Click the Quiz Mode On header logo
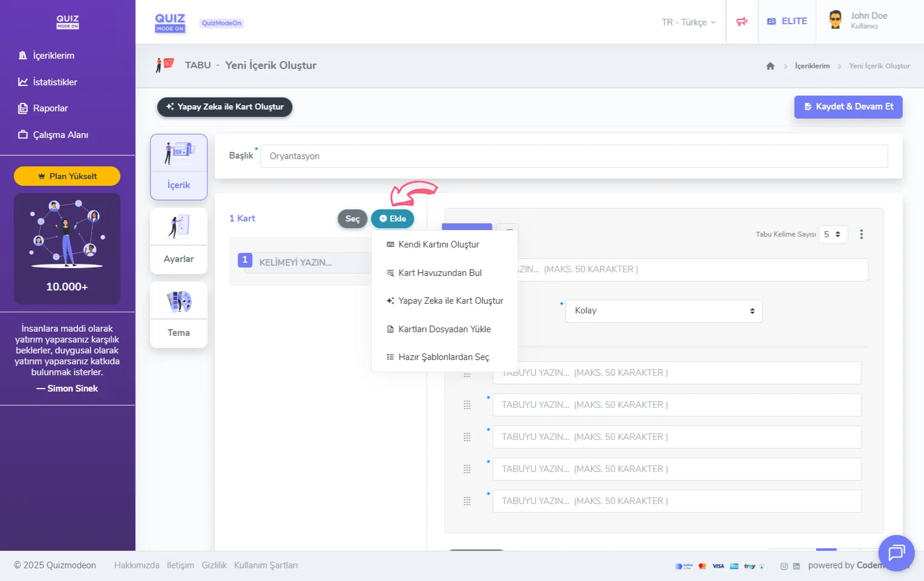 [170, 22]
